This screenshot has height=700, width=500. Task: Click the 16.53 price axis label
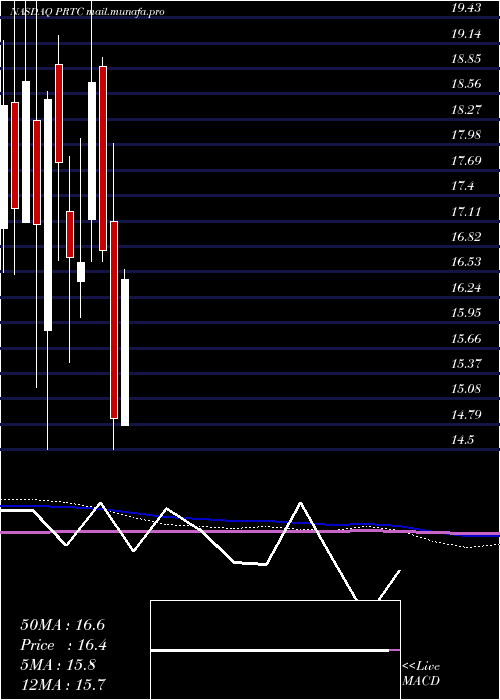click(x=467, y=261)
